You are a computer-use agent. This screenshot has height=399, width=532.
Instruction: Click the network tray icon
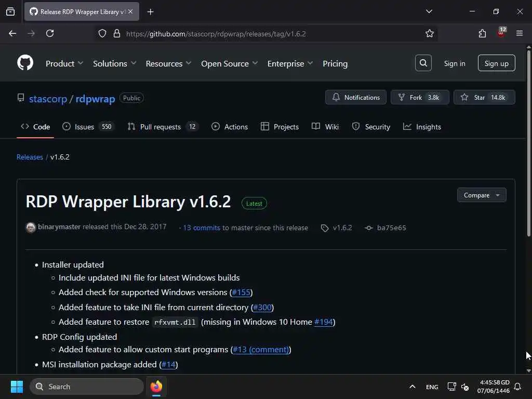(451, 387)
